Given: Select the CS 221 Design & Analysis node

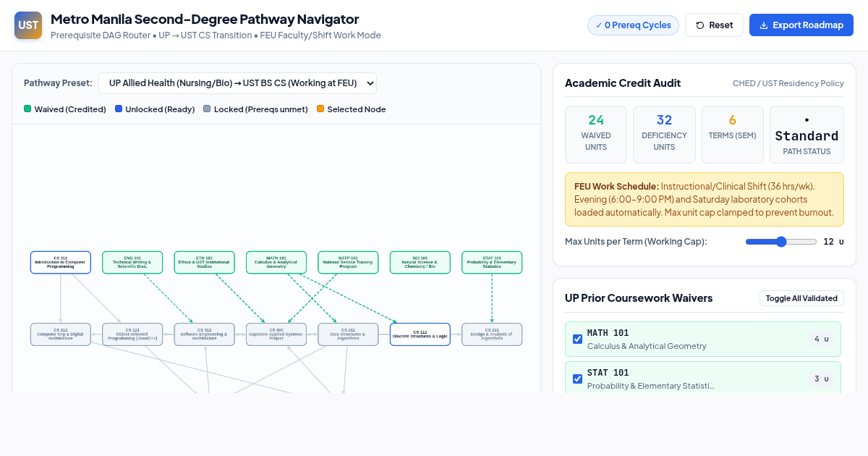Looking at the screenshot, I should point(492,334).
